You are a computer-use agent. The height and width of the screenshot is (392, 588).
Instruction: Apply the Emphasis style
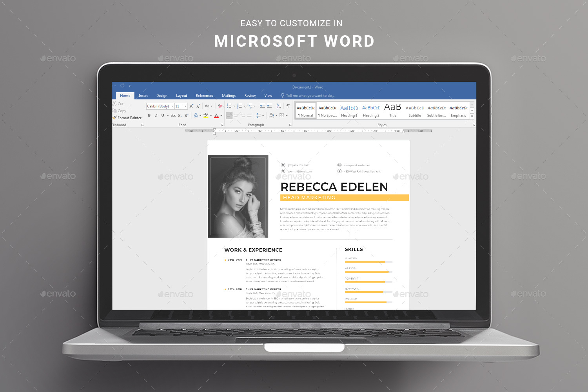[x=459, y=111]
